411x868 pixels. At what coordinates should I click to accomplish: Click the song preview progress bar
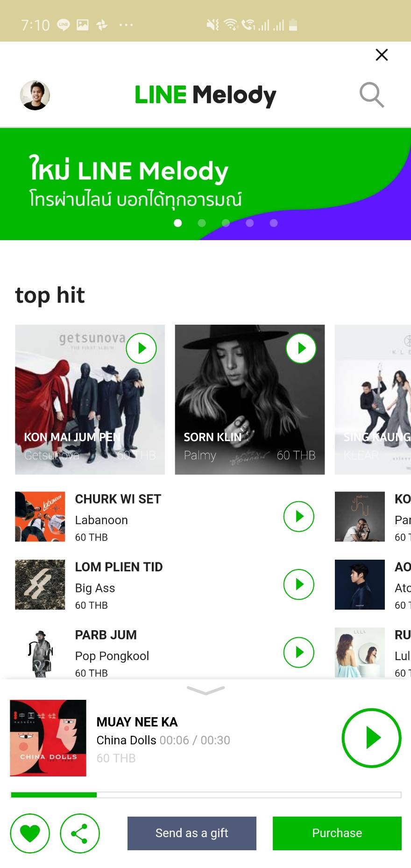point(206,795)
